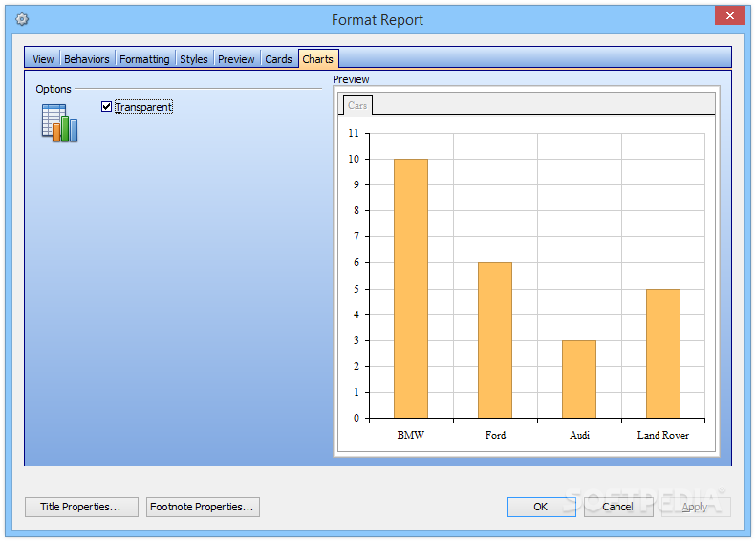This screenshot has height=542, width=756.
Task: Click the Options group label
Action: coord(53,89)
